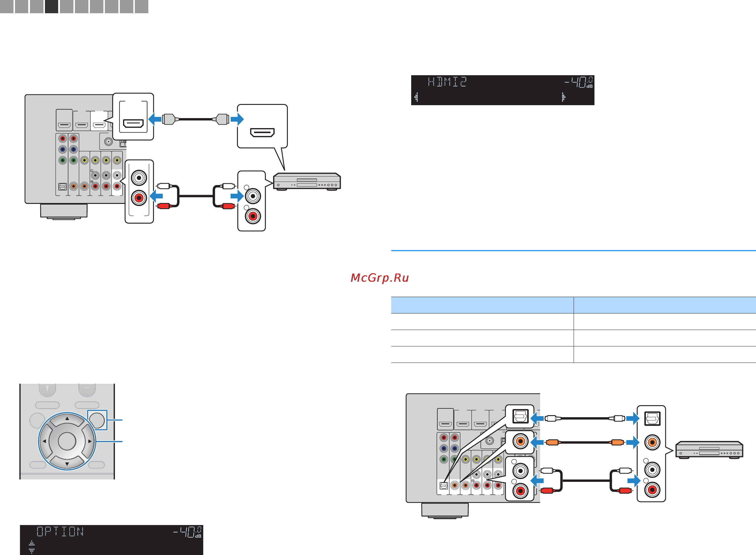This screenshot has width=756, height=555.
Task: Click the optical cable between the devices
Action: [x=585, y=419]
